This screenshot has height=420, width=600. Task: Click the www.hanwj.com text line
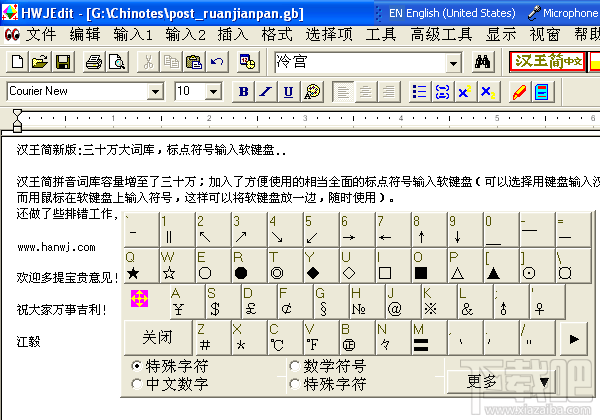56,247
